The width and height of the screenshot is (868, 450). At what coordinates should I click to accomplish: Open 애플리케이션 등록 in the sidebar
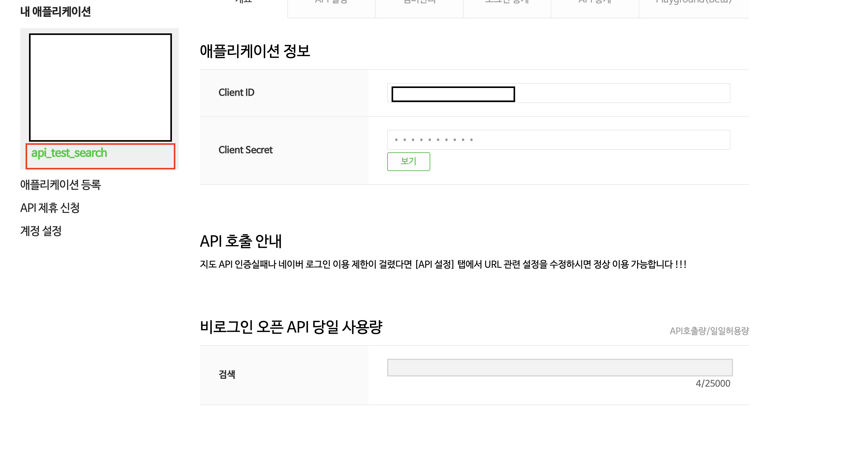coord(60,185)
